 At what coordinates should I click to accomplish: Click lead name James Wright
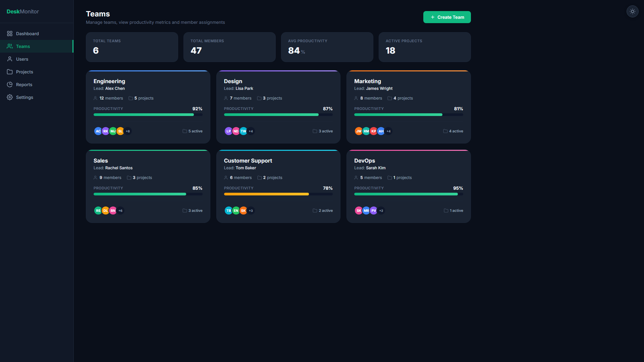coord(379,88)
